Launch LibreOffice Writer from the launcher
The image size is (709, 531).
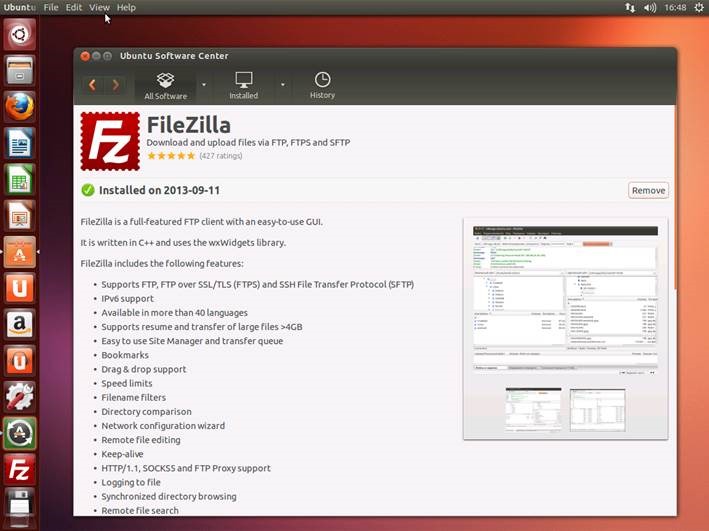19,143
